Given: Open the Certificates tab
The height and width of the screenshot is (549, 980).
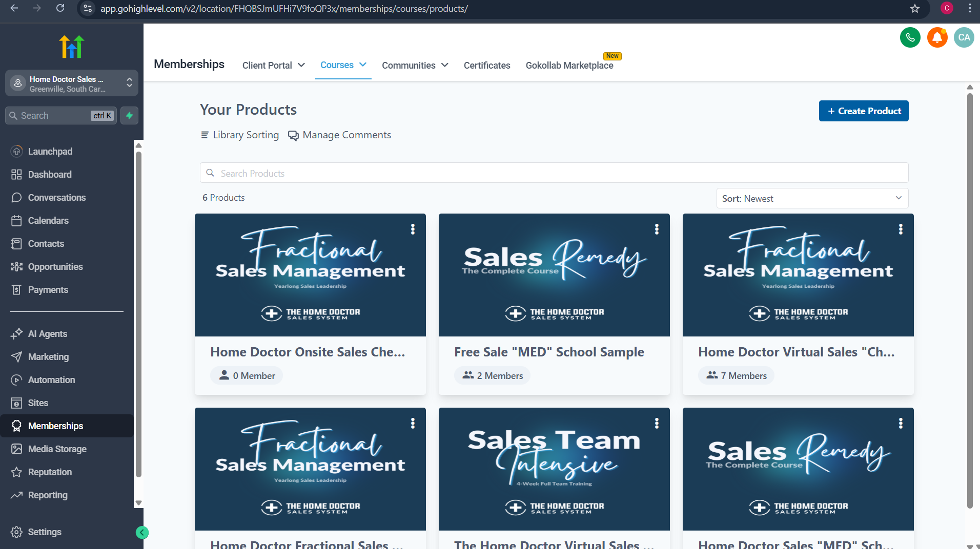Looking at the screenshot, I should click(x=487, y=66).
